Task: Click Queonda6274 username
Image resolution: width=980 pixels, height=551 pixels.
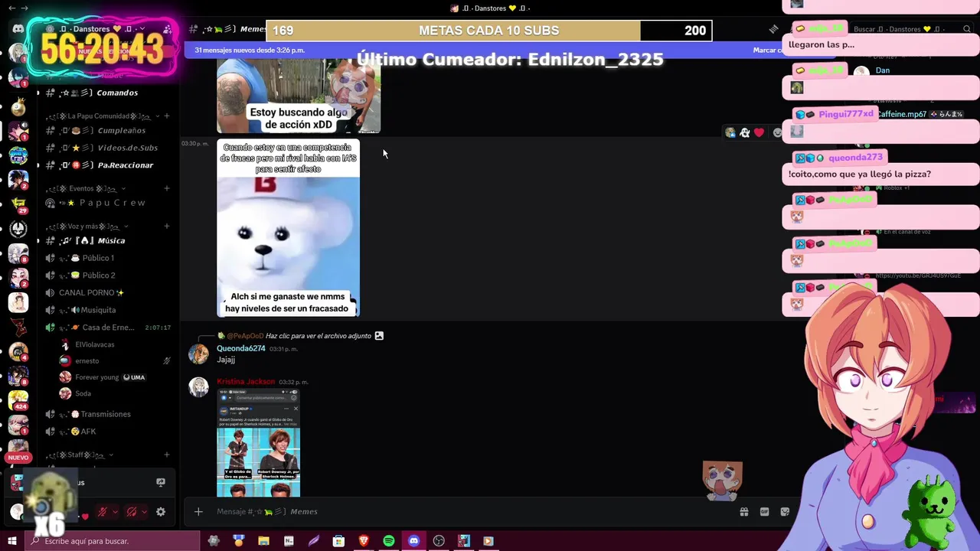Action: point(240,348)
